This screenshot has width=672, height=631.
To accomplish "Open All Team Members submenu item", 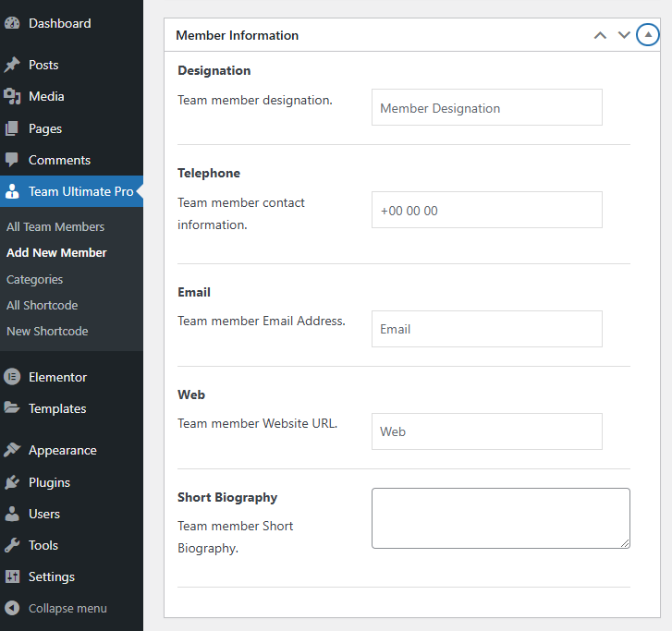I will (x=55, y=226).
